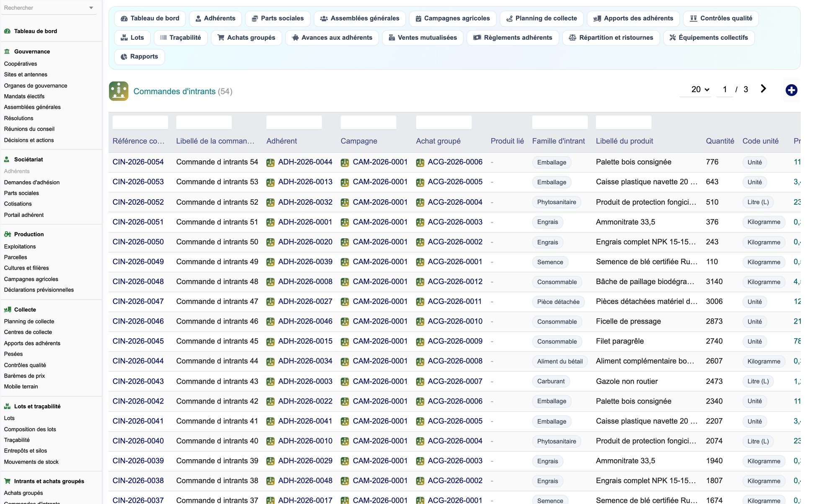Image resolution: width=815 pixels, height=504 pixels.
Task: Switch to Ventes mutualisées tab
Action: [x=423, y=38]
